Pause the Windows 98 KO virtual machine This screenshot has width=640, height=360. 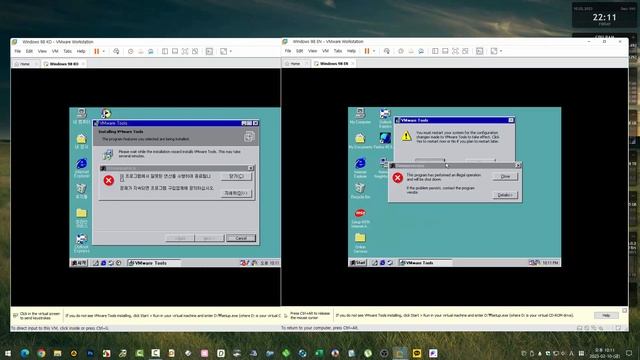(x=97, y=51)
